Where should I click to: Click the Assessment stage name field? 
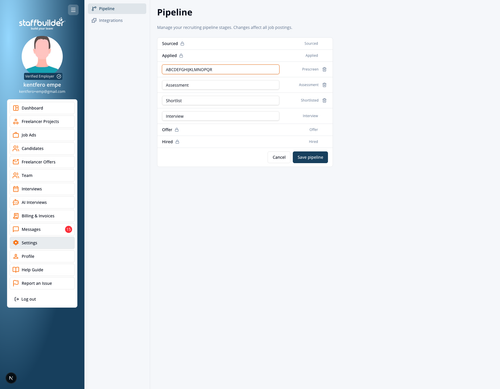(x=220, y=85)
